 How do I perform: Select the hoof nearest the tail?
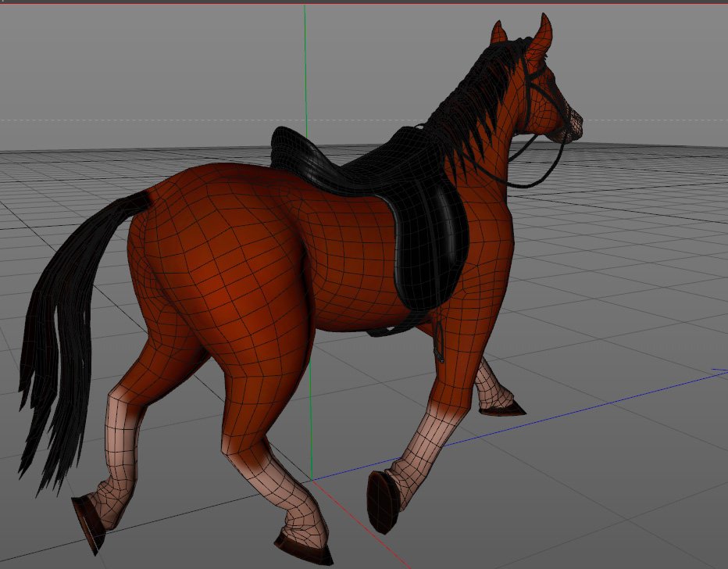(x=88, y=524)
